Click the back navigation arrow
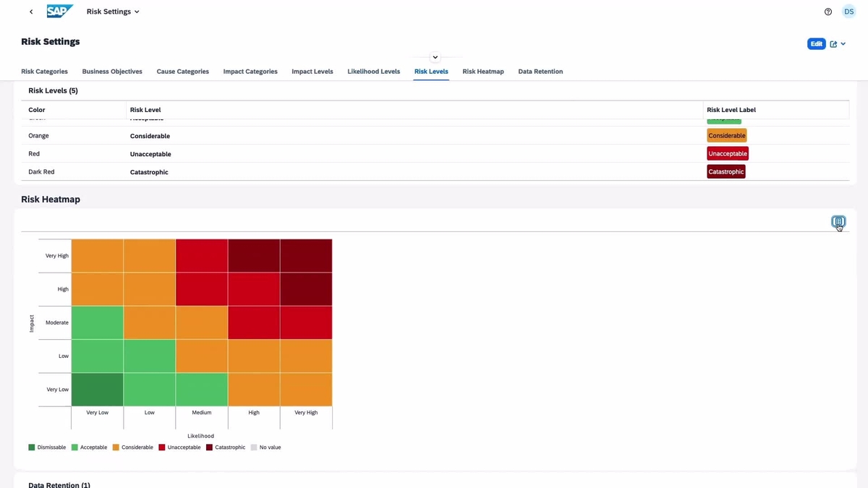This screenshot has width=868, height=488. click(x=30, y=11)
